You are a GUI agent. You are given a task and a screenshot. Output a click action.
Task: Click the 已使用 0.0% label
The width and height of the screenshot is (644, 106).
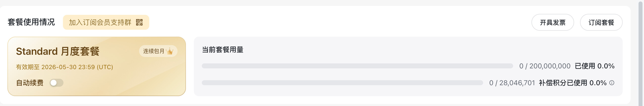point(594,66)
